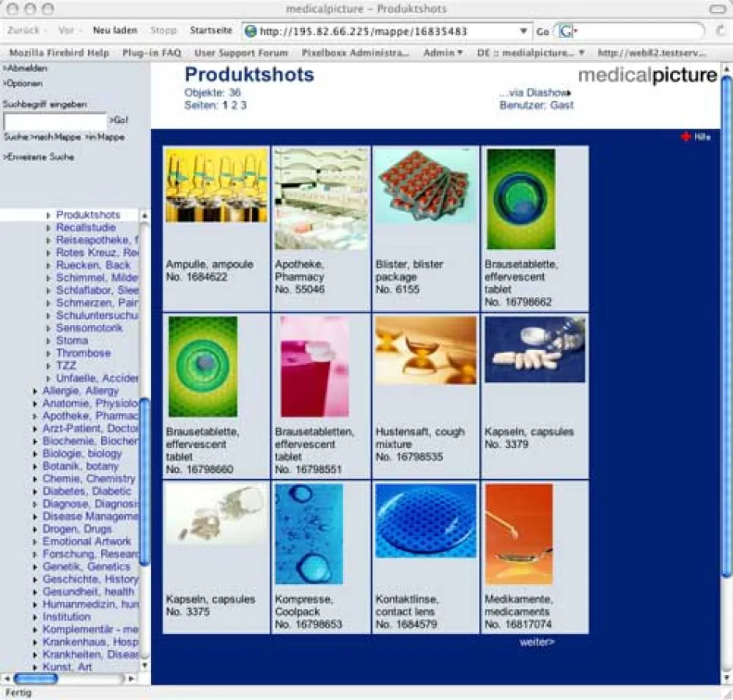Click the horizontal scroll-left arrow in the sidebar
Viewport: 733px width, 700px height.
pyautogui.click(x=6, y=678)
